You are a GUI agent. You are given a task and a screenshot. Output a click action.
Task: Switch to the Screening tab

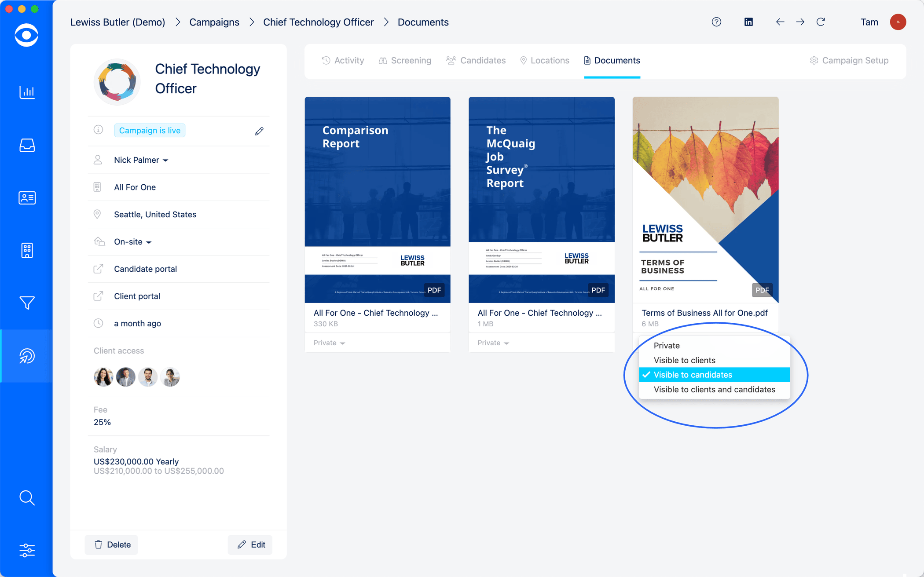pyautogui.click(x=405, y=61)
